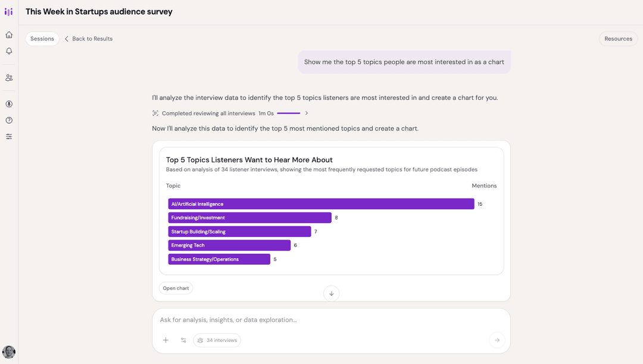Open help question mark icon
This screenshot has width=643, height=364.
coord(9,120)
